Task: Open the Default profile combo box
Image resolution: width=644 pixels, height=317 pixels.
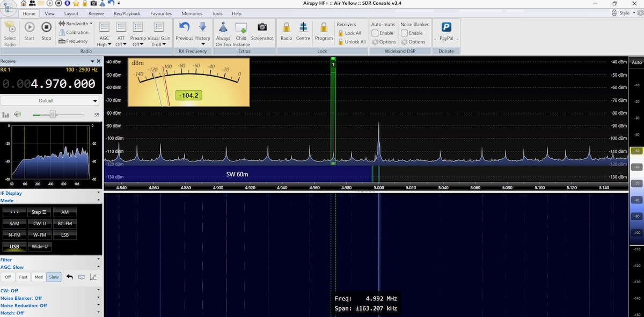Action: pyautogui.click(x=49, y=101)
